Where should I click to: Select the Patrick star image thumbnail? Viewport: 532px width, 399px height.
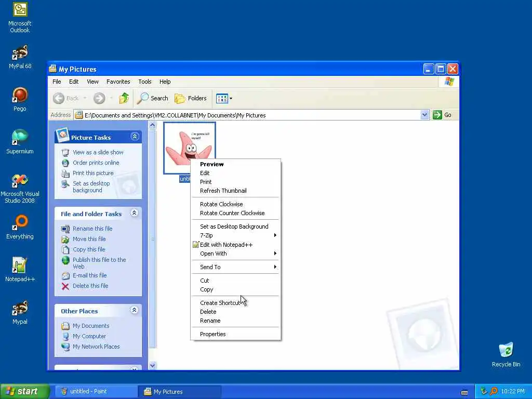click(x=189, y=148)
